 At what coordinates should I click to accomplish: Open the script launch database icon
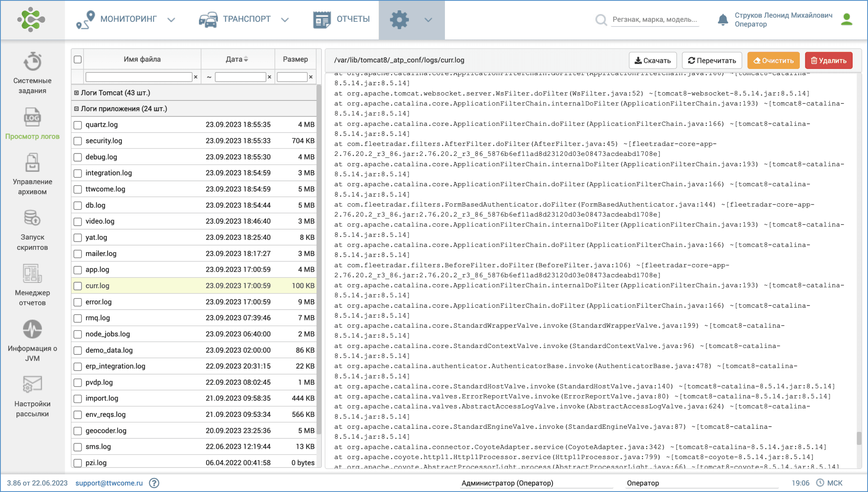coord(33,218)
